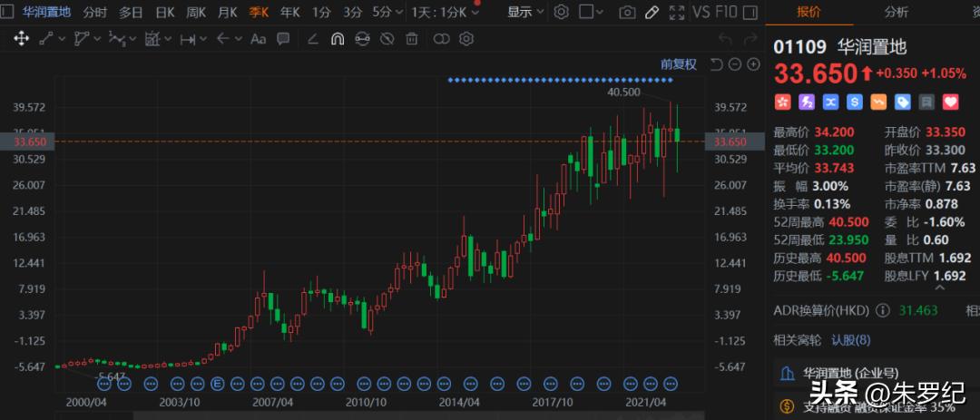Toggle the magnet snap mode
The width and height of the screenshot is (980, 420).
(x=337, y=39)
